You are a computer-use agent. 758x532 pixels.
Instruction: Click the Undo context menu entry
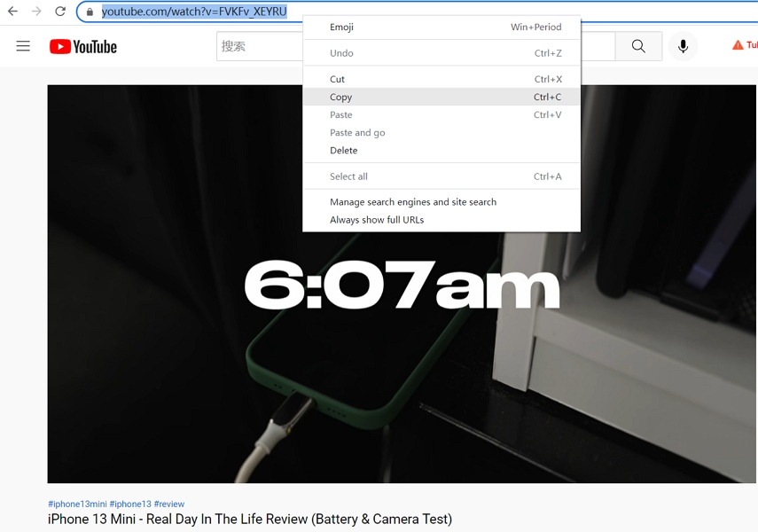tap(442, 53)
